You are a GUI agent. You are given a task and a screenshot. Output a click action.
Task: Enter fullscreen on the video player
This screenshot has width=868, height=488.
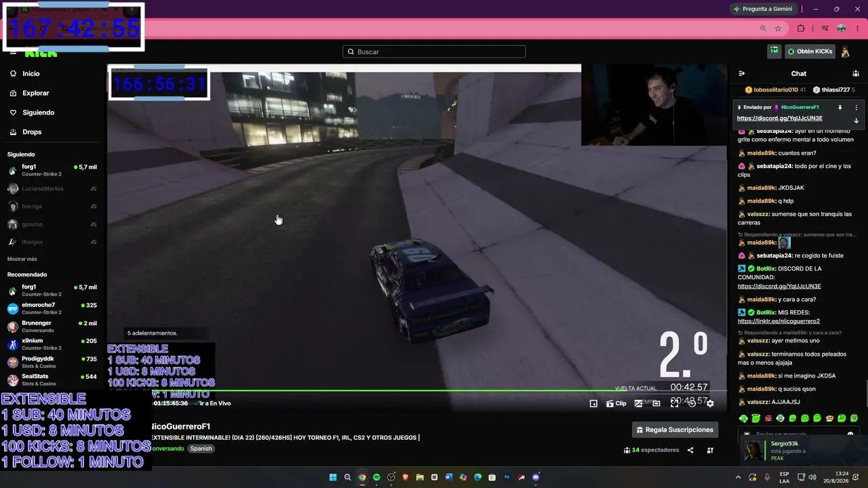click(x=674, y=403)
